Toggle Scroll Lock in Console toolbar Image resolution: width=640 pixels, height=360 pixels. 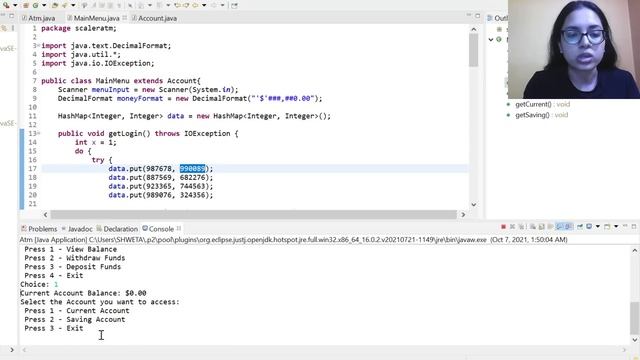[x=542, y=227]
